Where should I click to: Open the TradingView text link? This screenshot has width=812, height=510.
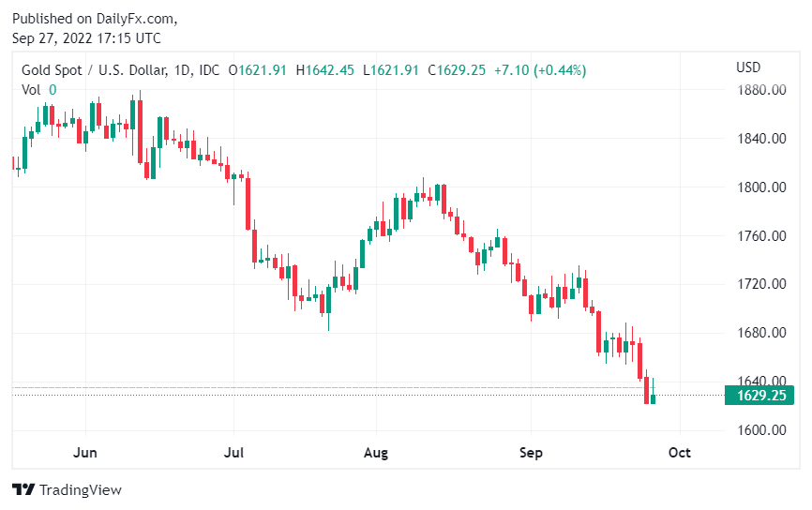click(x=81, y=489)
